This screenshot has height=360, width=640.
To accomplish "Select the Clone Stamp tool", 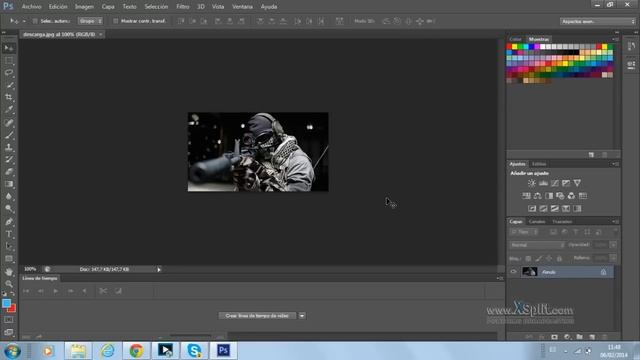I will pyautogui.click(x=9, y=147).
